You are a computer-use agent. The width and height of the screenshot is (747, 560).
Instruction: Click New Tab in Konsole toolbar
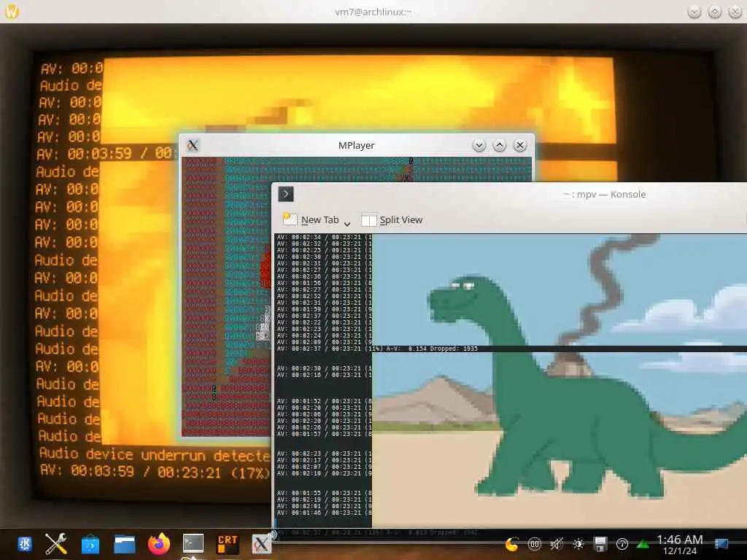311,219
